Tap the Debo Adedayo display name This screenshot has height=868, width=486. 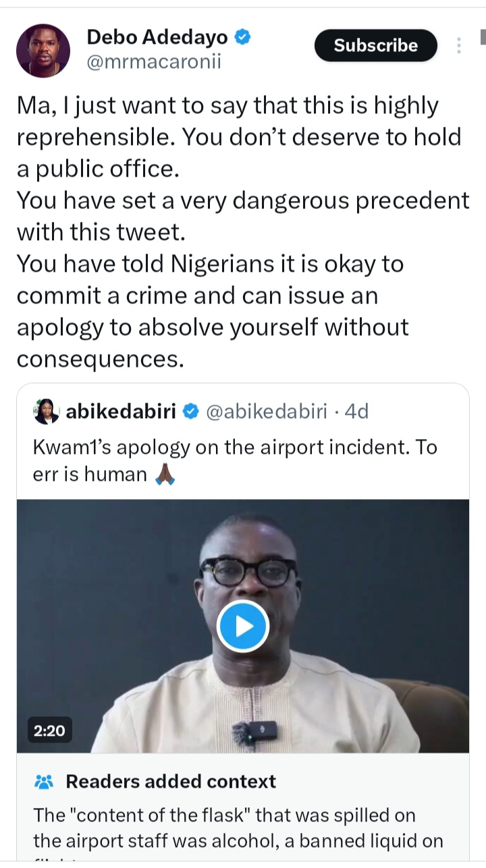pos(159,38)
